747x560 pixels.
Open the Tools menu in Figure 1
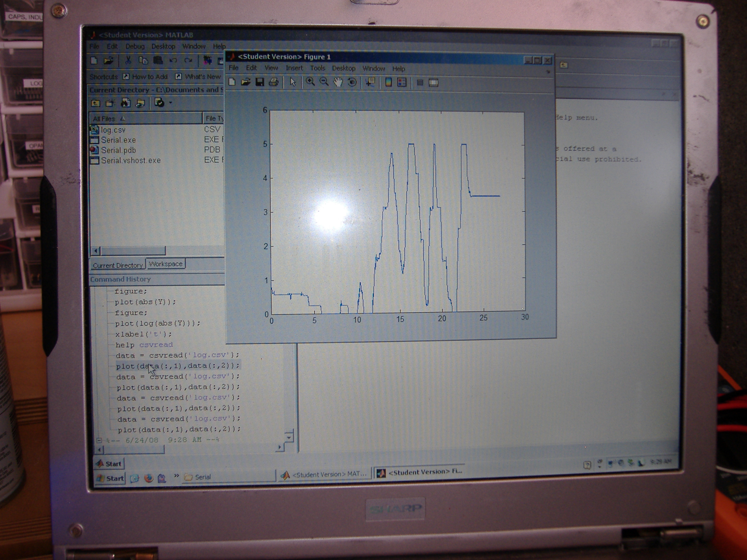pos(317,68)
